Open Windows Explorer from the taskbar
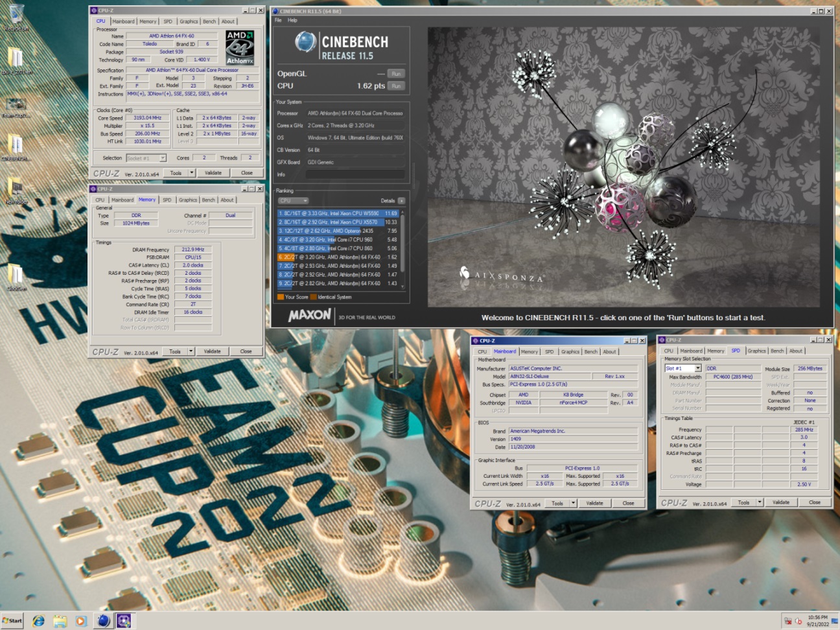Viewport: 840px width, 630px height. point(60,621)
